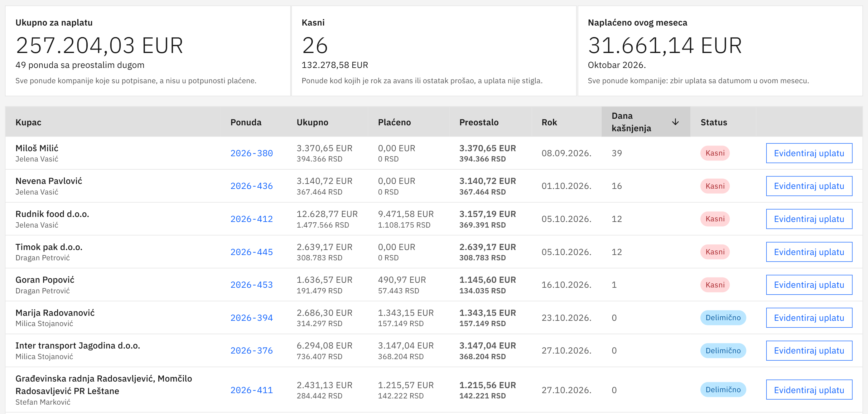
Task: Click customer name Rudnik food d.o.o.
Action: [52, 214]
